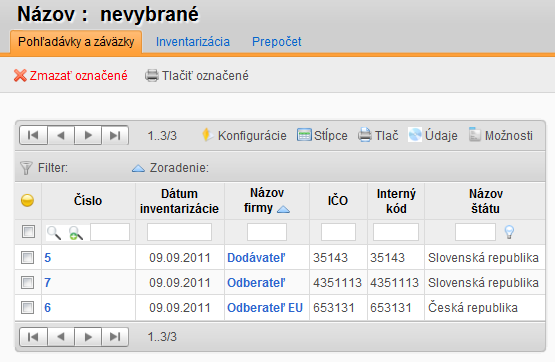Click the Tlač printer icon in grid toolbar
Screen dimensions: 555x362
(x=365, y=135)
